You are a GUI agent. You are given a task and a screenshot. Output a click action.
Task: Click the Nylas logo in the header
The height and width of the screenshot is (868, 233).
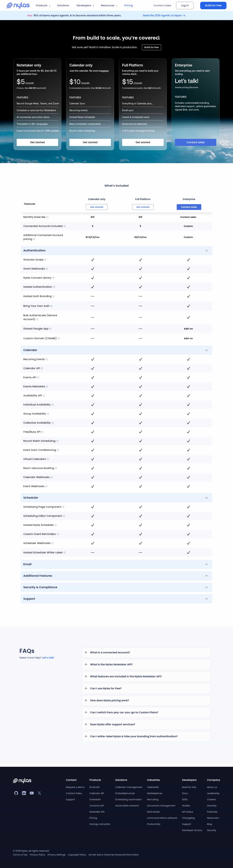pyautogui.click(x=18, y=5)
